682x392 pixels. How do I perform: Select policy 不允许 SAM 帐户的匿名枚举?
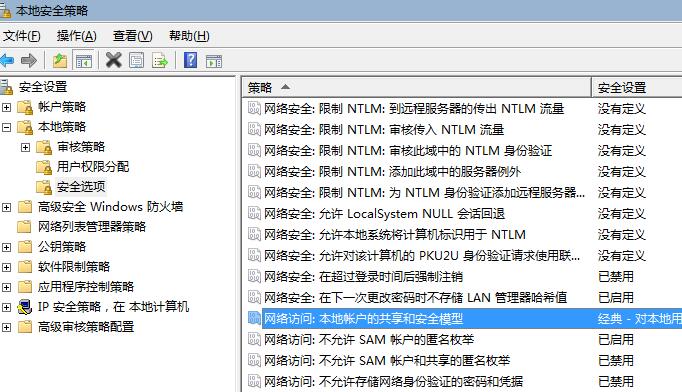coord(369,339)
